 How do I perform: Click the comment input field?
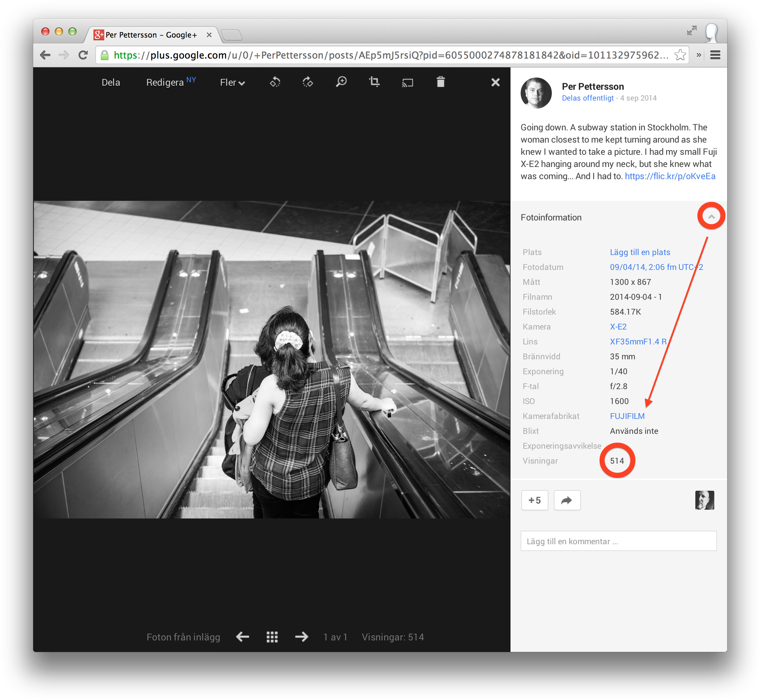pos(618,541)
